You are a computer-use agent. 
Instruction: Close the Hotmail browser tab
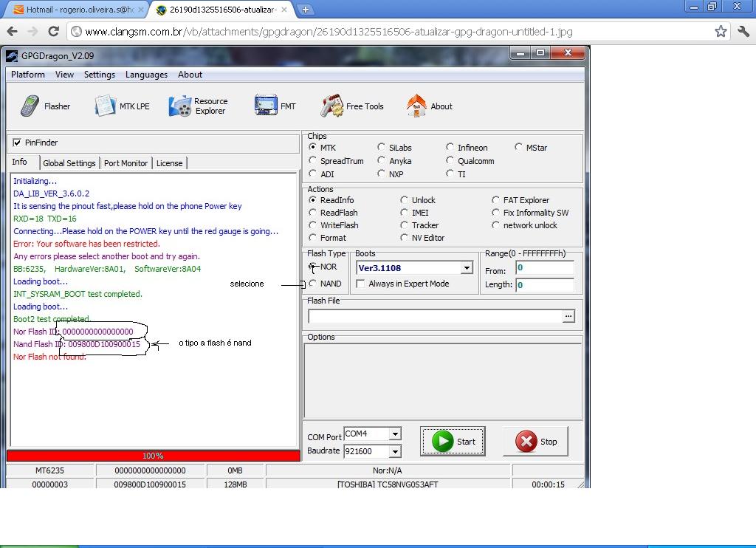click(141, 9)
